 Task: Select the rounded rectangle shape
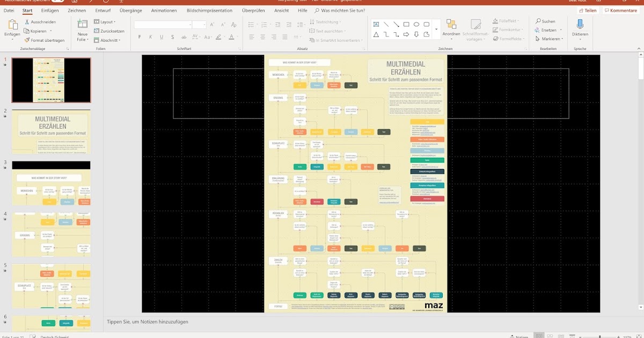[427, 24]
